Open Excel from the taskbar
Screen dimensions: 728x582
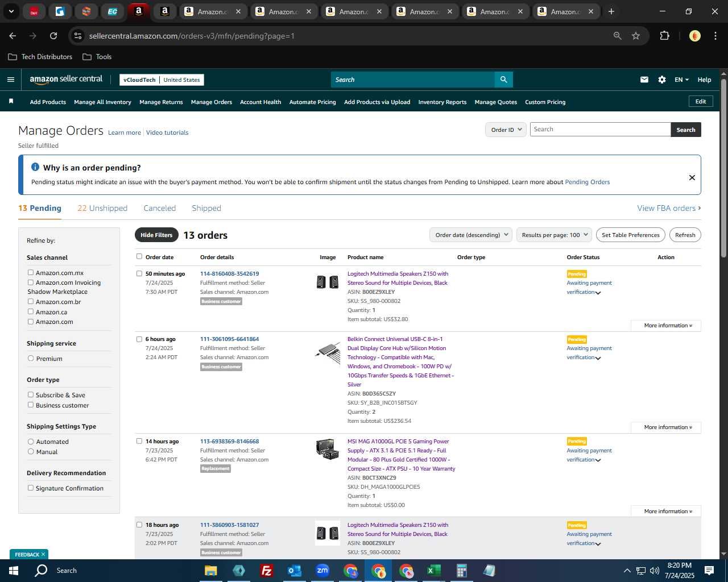point(434,571)
